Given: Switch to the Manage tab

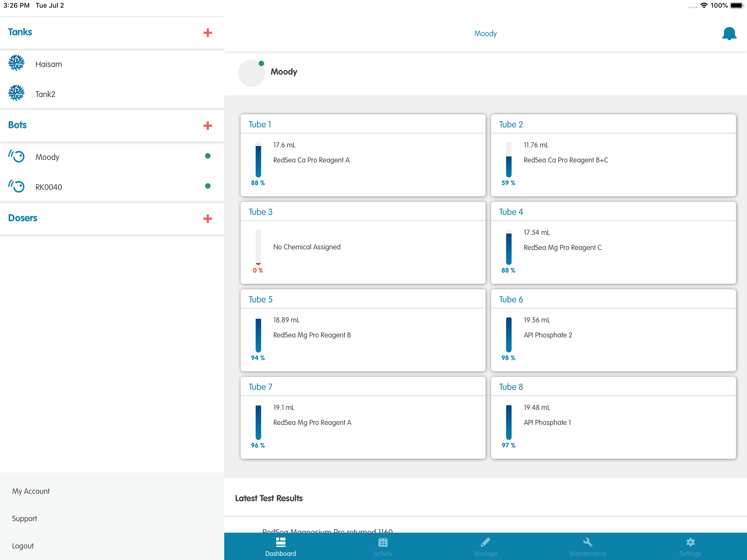Looking at the screenshot, I should point(485,546).
